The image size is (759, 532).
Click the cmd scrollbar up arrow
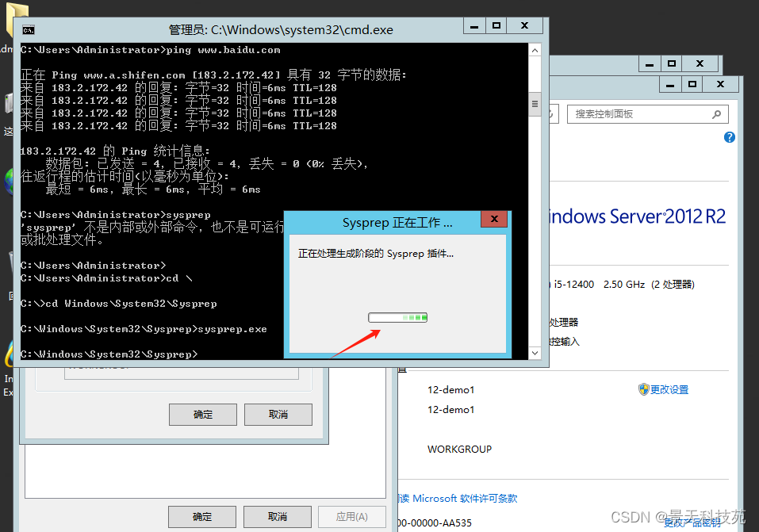[x=535, y=50]
